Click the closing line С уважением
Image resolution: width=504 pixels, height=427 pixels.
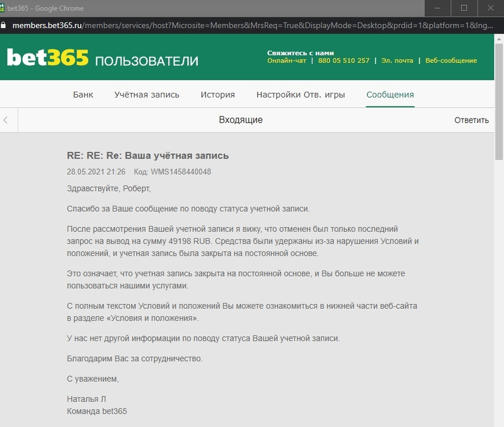(93, 379)
